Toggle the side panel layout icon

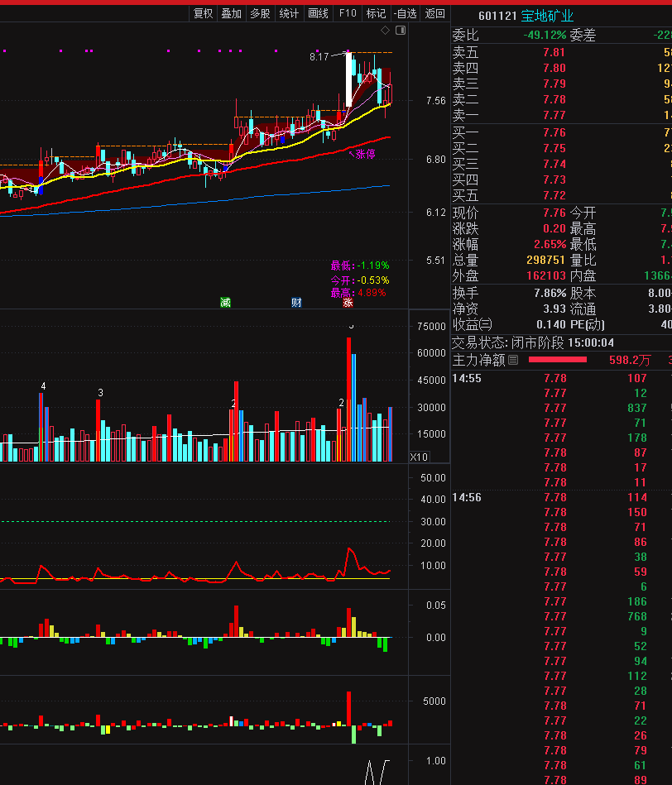[401, 31]
